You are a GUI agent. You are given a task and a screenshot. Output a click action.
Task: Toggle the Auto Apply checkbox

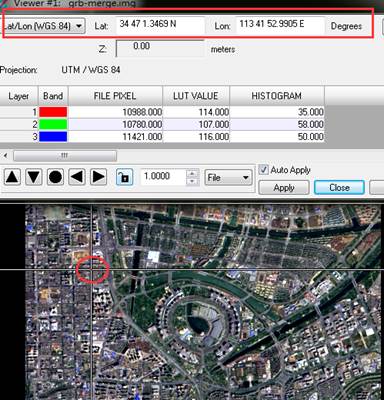point(264,170)
